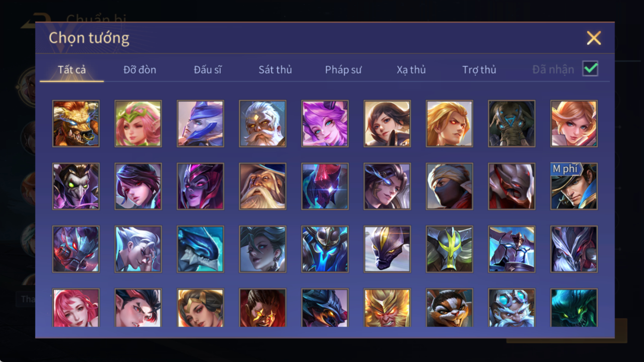The width and height of the screenshot is (644, 362).
Task: Close the Chọn tướng dialog
Action: [x=594, y=38]
